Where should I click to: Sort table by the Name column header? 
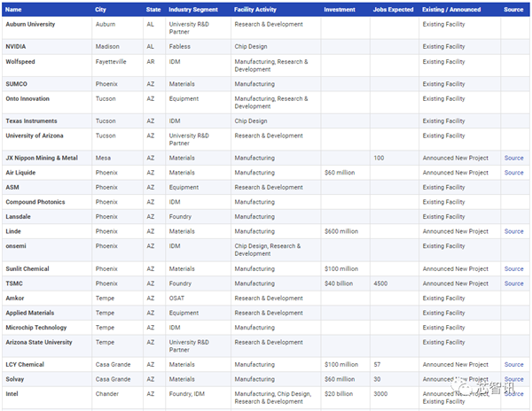(x=16, y=10)
